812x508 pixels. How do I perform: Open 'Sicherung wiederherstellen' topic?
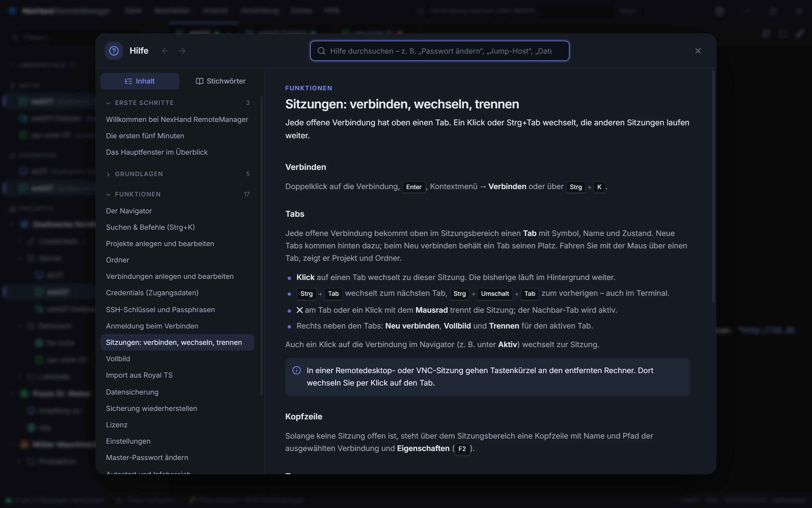point(177,409)
